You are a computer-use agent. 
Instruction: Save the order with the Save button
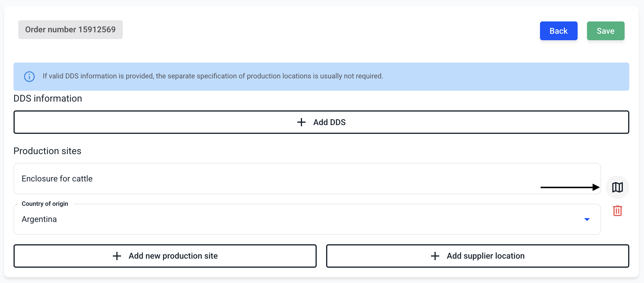606,31
